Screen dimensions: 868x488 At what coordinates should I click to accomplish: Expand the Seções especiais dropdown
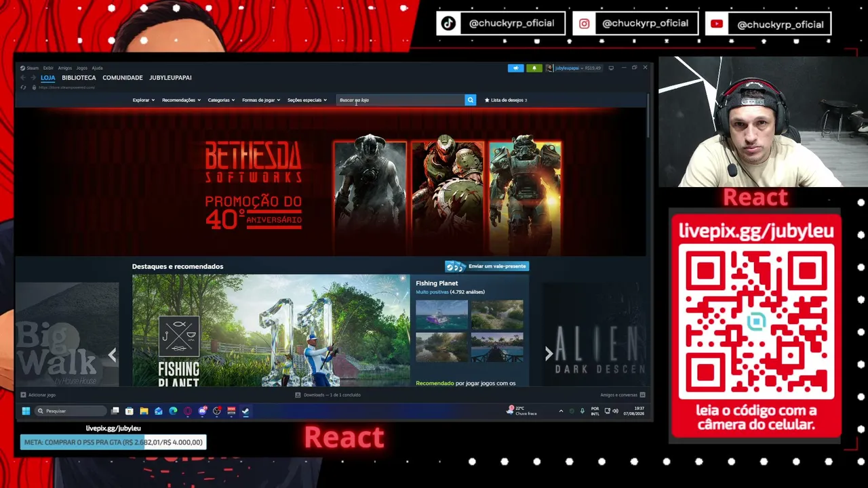307,100
